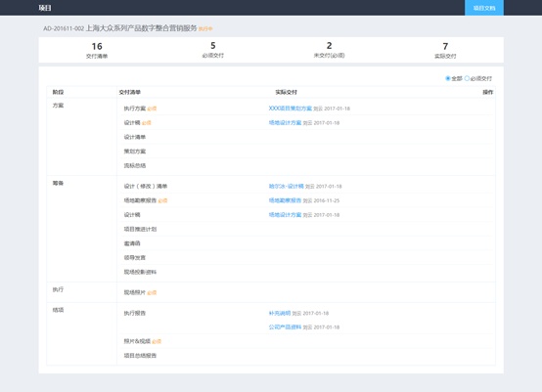Open the 哈尔冰-设计稿 document link
The width and height of the screenshot is (542, 392).
tap(287, 186)
